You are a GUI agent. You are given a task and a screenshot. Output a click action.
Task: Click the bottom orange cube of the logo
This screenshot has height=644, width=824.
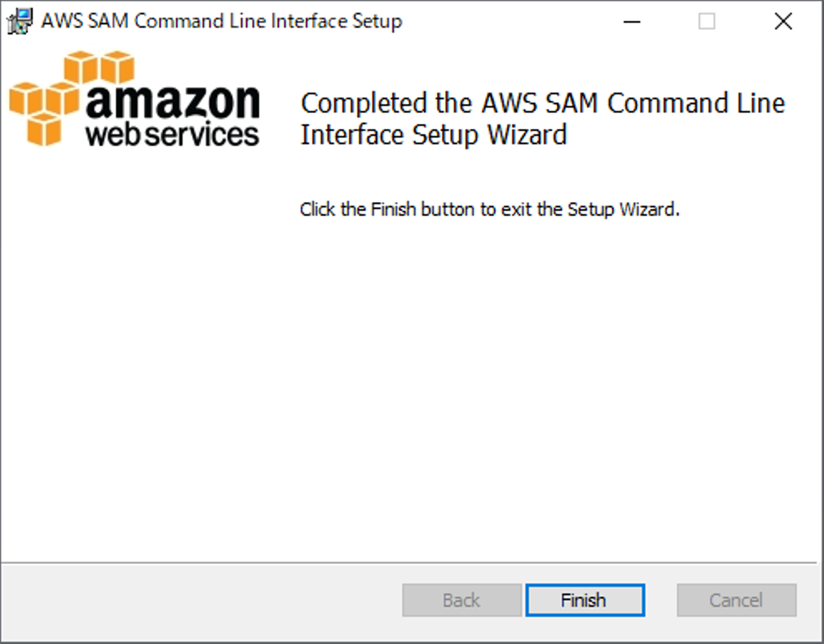point(44,129)
